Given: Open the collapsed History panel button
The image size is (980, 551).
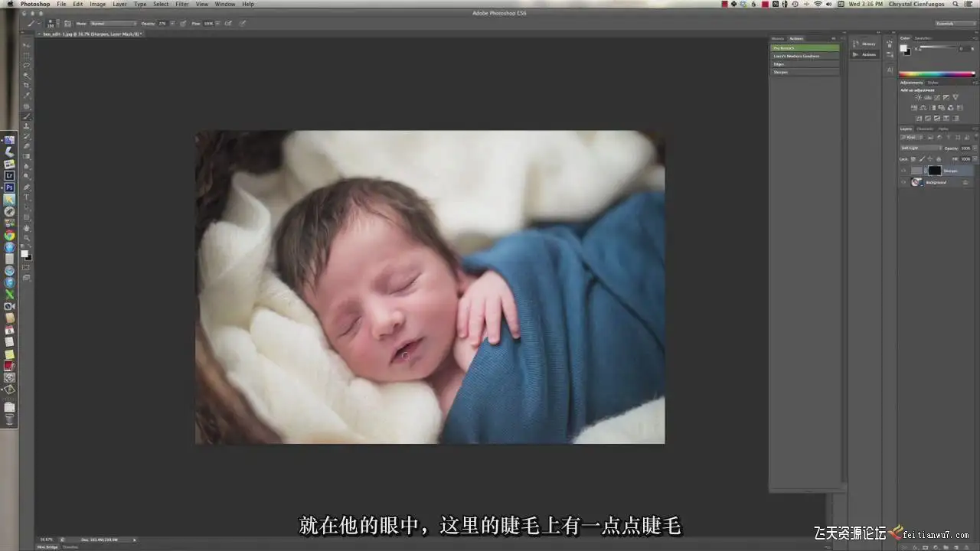Looking at the screenshot, I should (865, 44).
